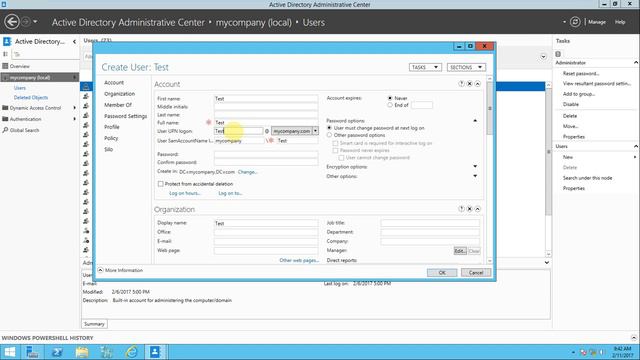
Task: Click Reset password... in Tasks pane
Action: [581, 73]
